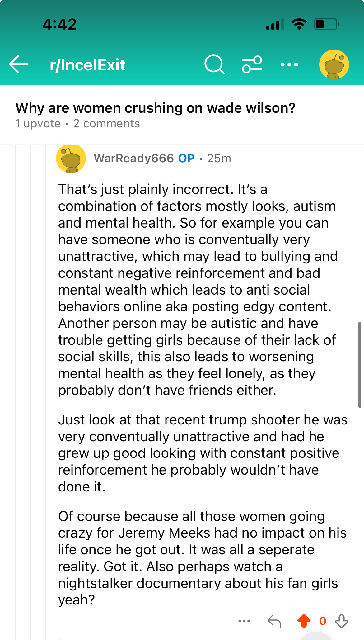Viewport: 364px width, 640px height.
Task: Tap the battery icon in status bar
Action: 326,24
